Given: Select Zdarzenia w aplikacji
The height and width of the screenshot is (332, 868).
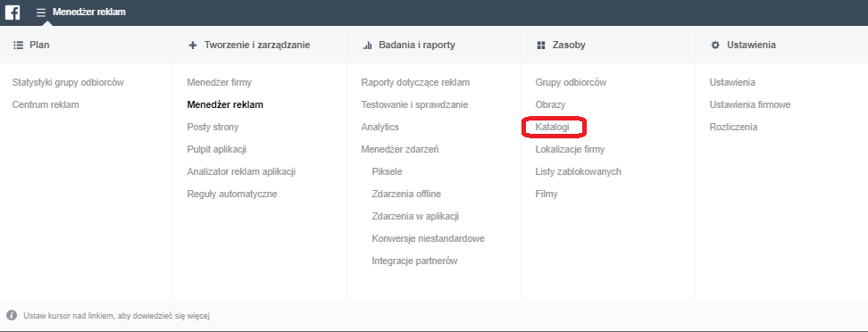Looking at the screenshot, I should pyautogui.click(x=415, y=216).
